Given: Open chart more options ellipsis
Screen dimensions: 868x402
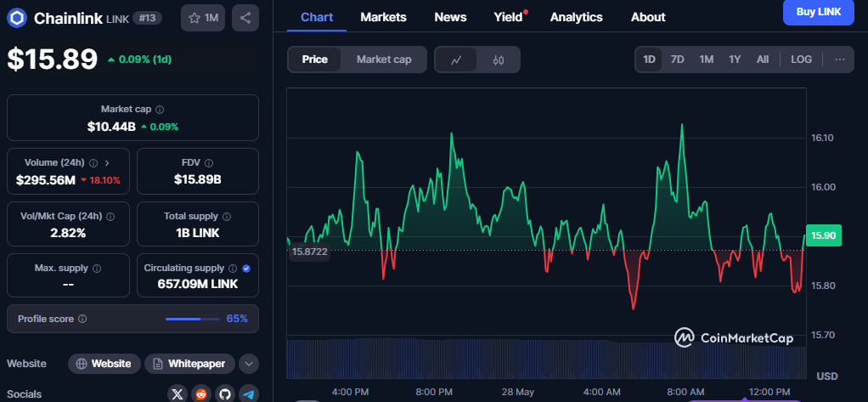Looking at the screenshot, I should click(x=840, y=59).
